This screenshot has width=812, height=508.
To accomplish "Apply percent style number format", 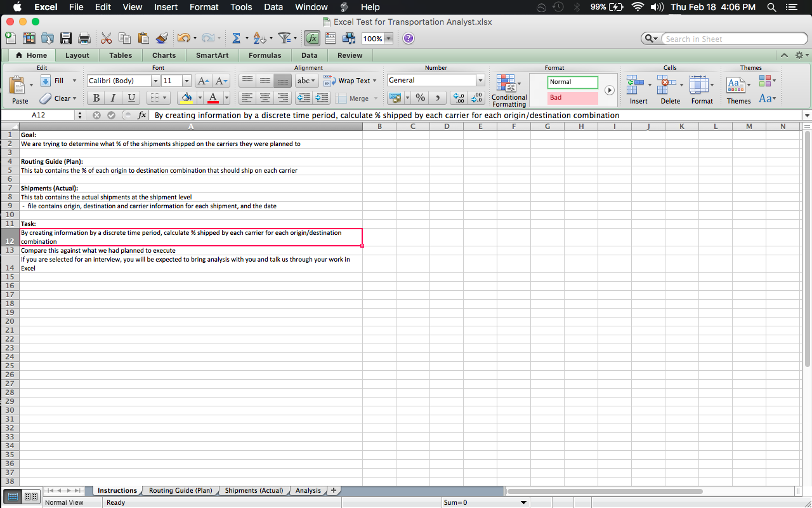I will pyautogui.click(x=420, y=98).
